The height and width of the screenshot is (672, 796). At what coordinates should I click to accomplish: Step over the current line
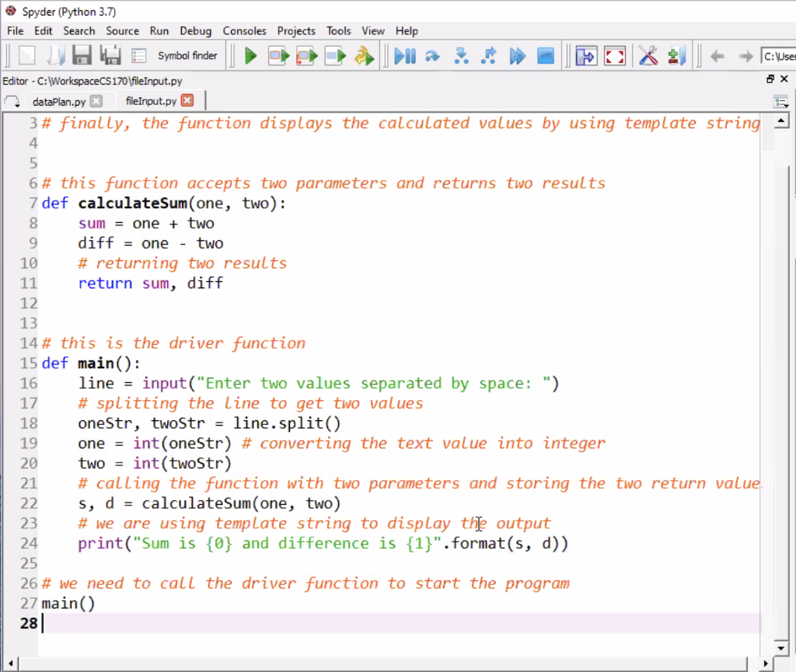[x=432, y=56]
